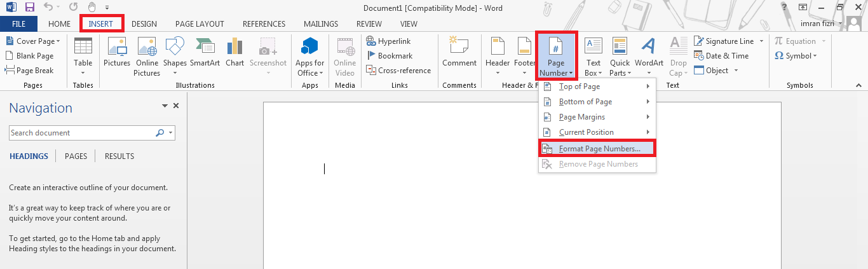Choose Top of Page menu entry

point(597,86)
